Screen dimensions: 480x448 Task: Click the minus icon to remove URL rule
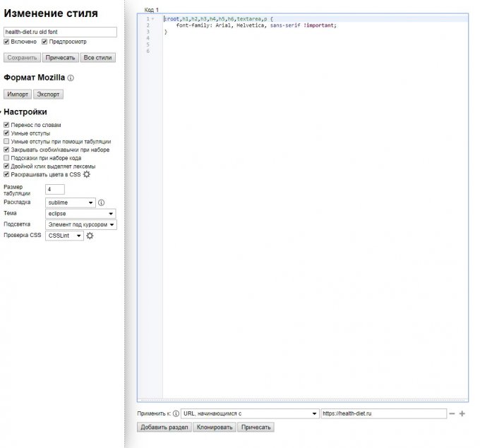point(452,414)
